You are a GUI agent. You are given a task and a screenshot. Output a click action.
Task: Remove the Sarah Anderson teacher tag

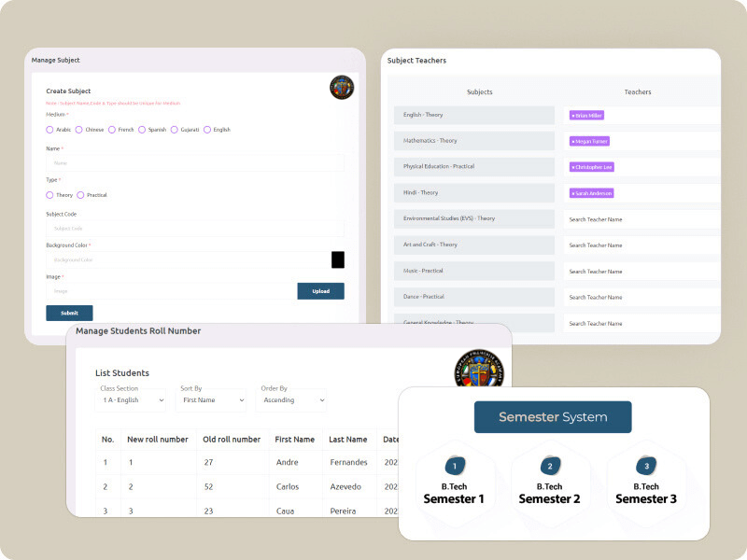click(573, 193)
